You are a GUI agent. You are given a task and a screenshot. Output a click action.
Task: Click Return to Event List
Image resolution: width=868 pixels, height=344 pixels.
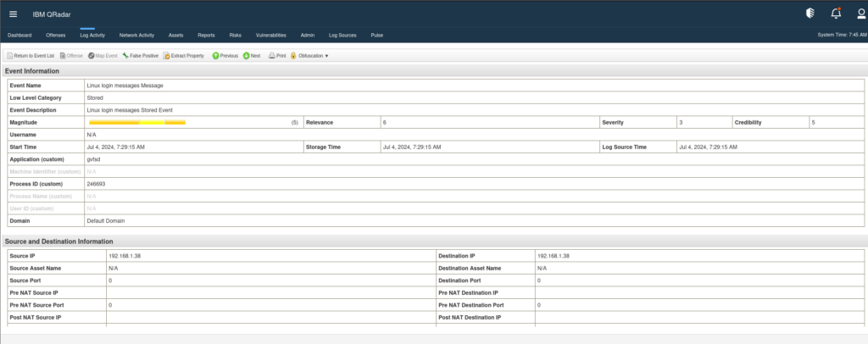[x=31, y=55]
